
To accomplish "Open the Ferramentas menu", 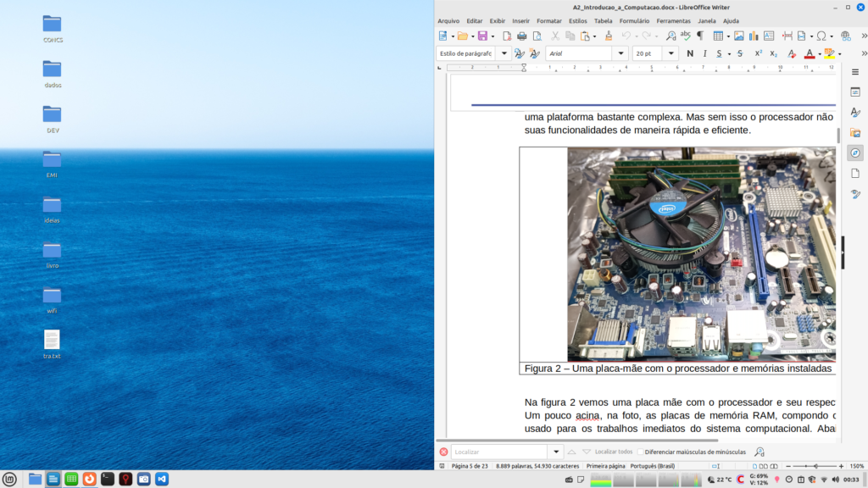I will click(673, 20).
